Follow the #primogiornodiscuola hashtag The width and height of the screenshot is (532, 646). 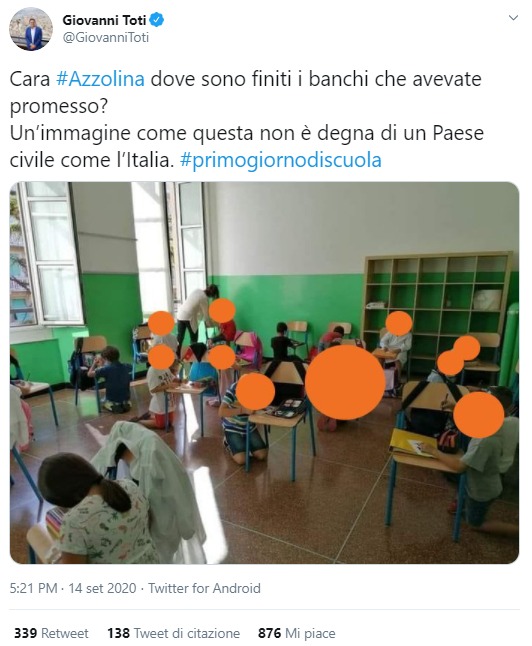pos(281,160)
